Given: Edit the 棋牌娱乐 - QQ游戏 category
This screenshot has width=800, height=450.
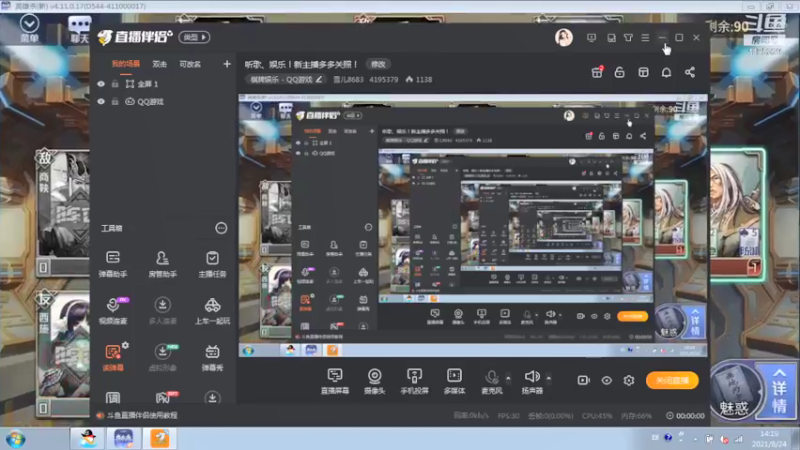Looking at the screenshot, I should pos(286,80).
